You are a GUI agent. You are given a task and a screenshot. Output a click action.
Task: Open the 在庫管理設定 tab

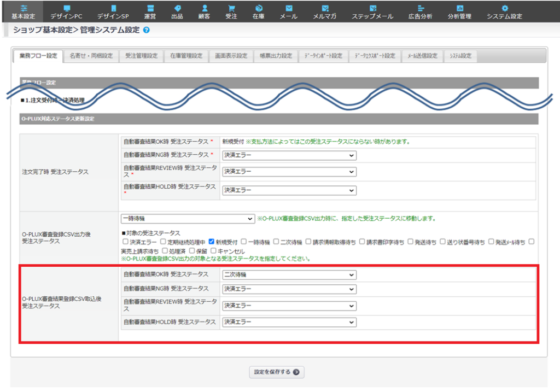(x=186, y=56)
